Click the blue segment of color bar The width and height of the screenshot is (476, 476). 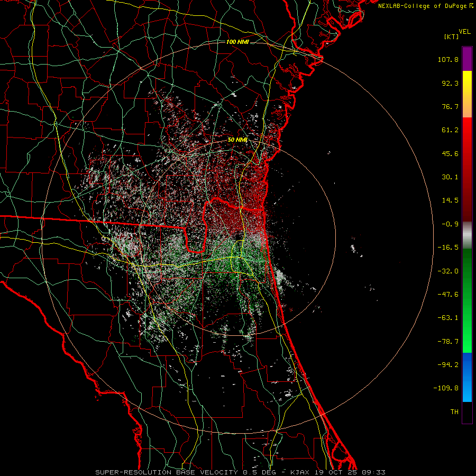467,377
